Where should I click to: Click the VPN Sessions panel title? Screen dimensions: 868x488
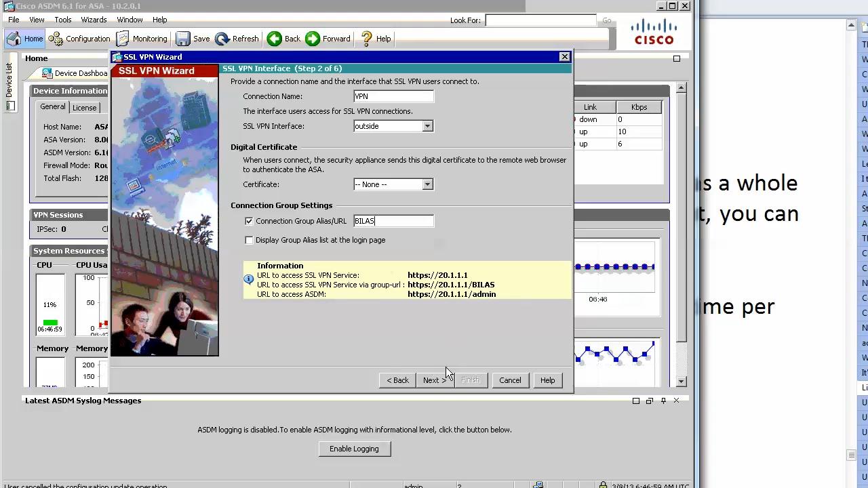coord(58,215)
